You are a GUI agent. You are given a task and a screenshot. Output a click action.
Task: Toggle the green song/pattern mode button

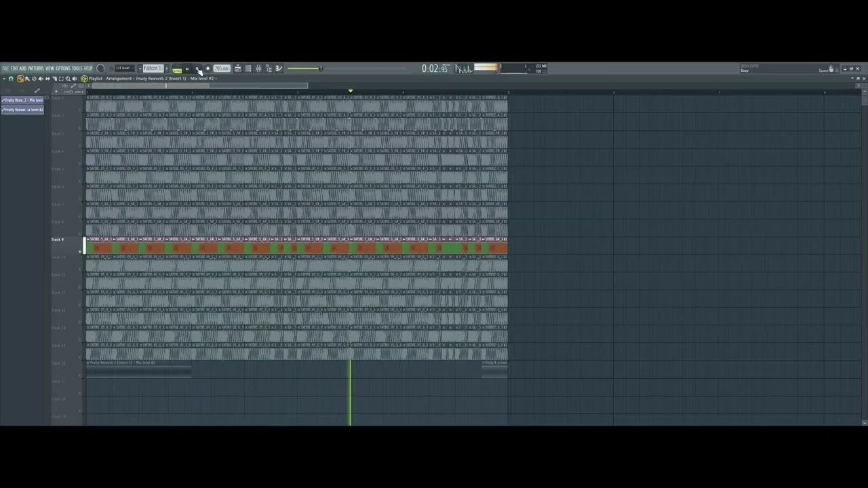click(177, 69)
